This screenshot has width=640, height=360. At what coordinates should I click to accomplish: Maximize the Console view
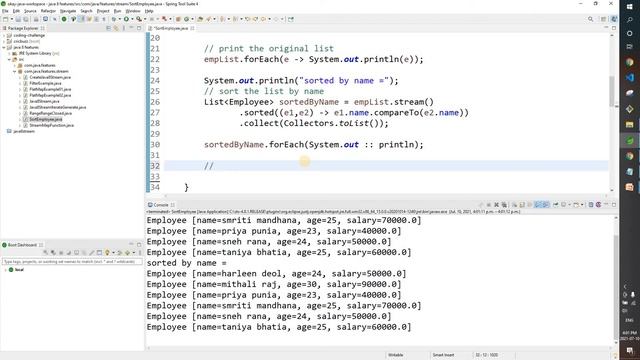click(614, 205)
